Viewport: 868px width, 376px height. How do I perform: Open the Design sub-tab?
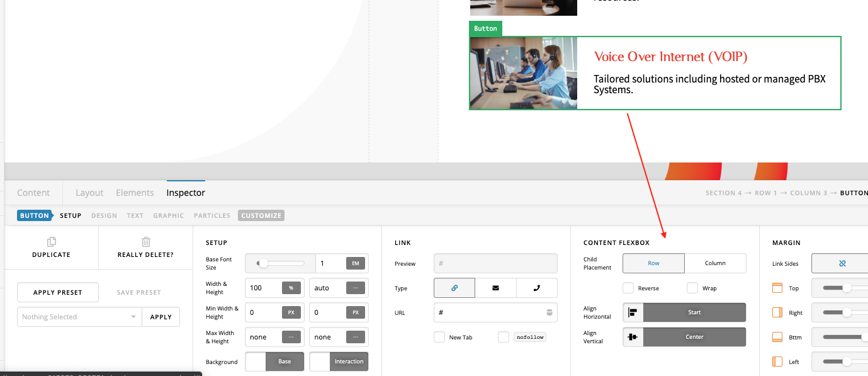[x=104, y=215]
